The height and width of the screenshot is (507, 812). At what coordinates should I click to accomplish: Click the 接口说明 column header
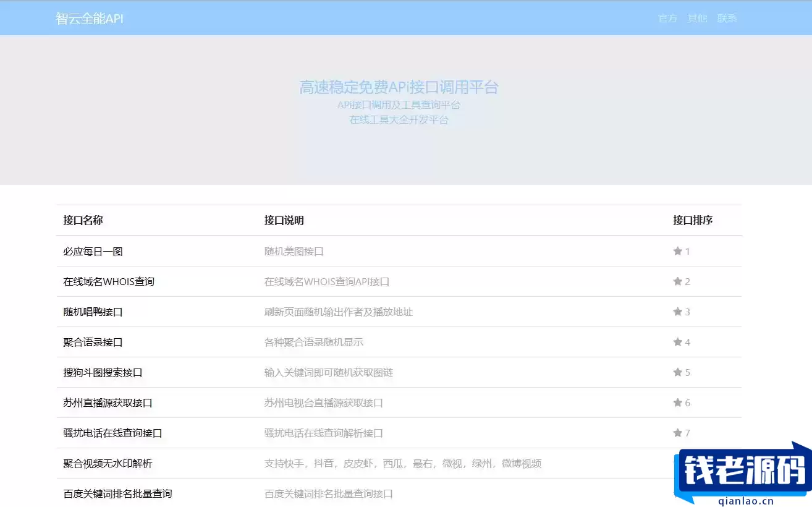[x=284, y=221]
